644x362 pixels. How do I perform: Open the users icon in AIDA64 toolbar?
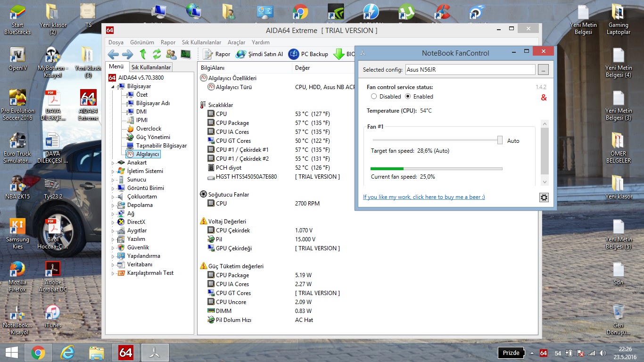point(171,54)
